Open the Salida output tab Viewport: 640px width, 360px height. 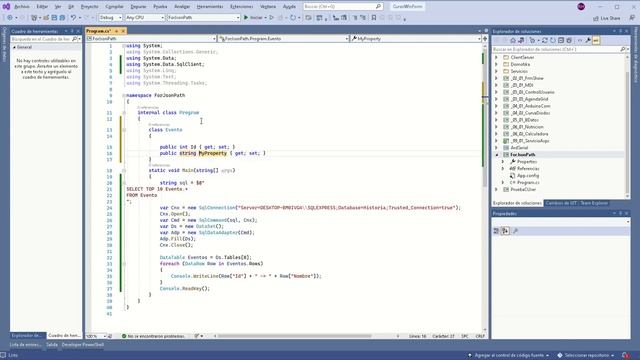52,345
